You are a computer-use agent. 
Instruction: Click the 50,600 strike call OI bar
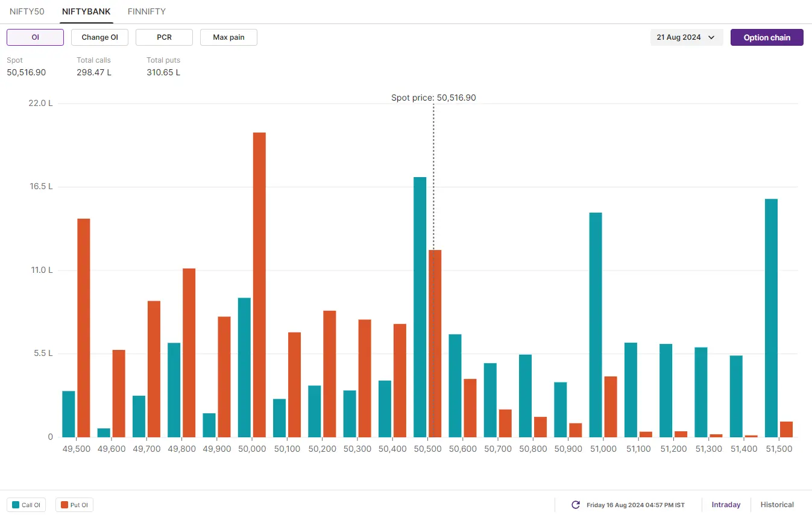click(455, 385)
